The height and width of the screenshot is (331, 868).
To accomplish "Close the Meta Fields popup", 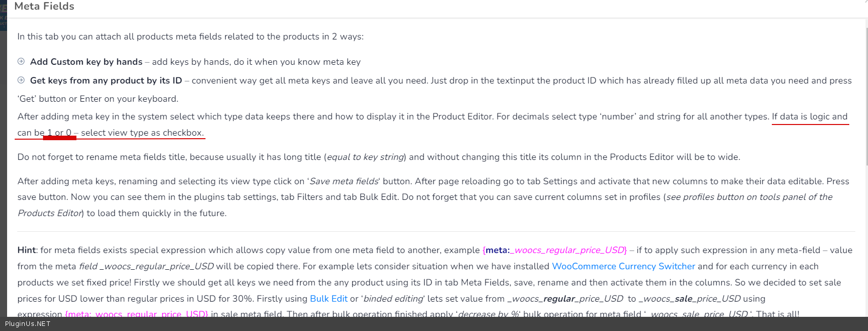I will pos(865,2).
